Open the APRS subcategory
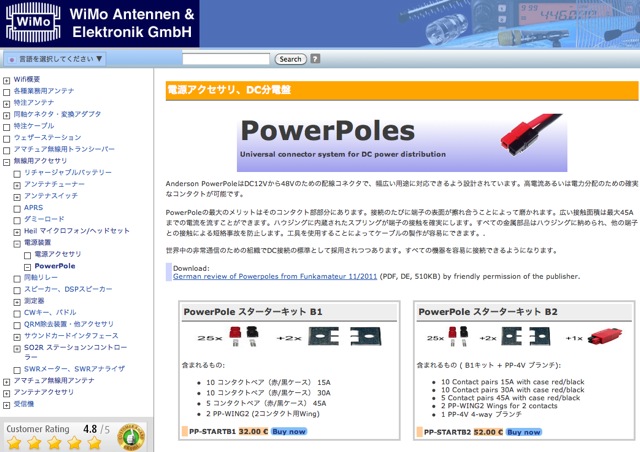The height and width of the screenshot is (452, 640). pyautogui.click(x=33, y=207)
